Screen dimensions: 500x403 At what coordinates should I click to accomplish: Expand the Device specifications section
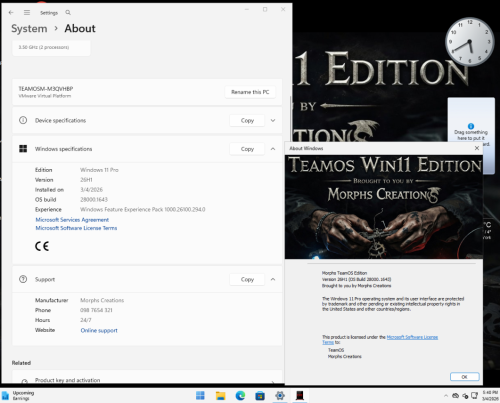click(x=273, y=120)
